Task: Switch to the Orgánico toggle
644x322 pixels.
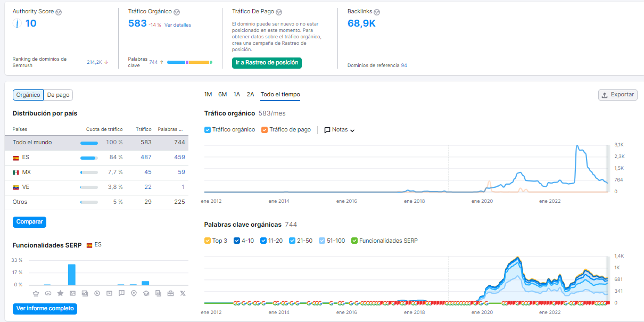Action: coord(28,95)
